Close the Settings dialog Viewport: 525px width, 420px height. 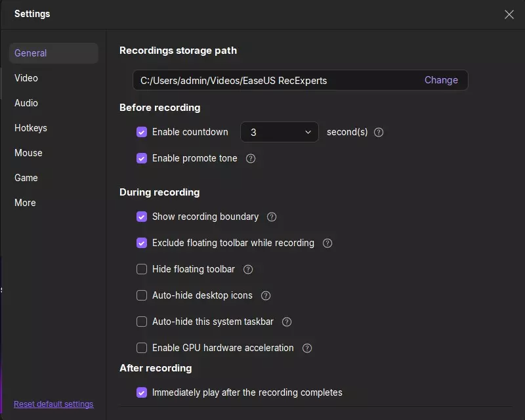[509, 14]
